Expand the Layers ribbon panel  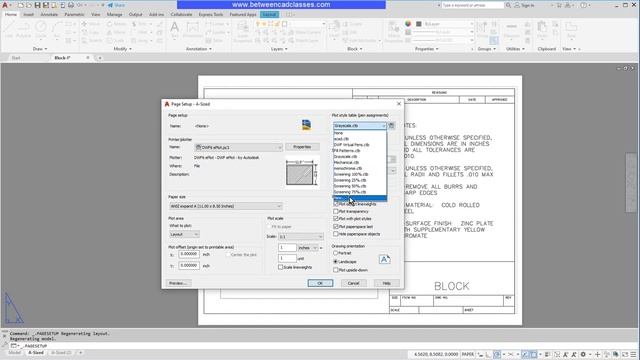click(x=279, y=49)
